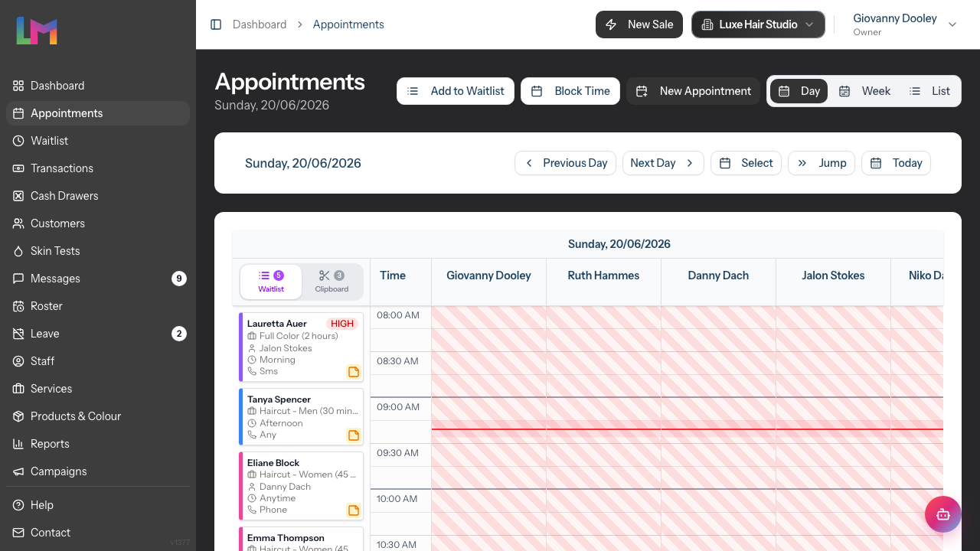Click the Leave badge showing 2
Viewport: 980px width, 551px height.
[179, 334]
